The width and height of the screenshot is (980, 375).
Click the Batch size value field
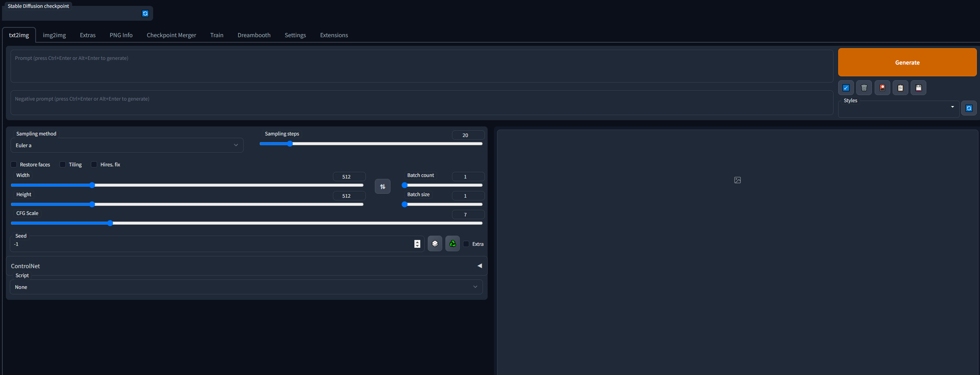pyautogui.click(x=468, y=196)
